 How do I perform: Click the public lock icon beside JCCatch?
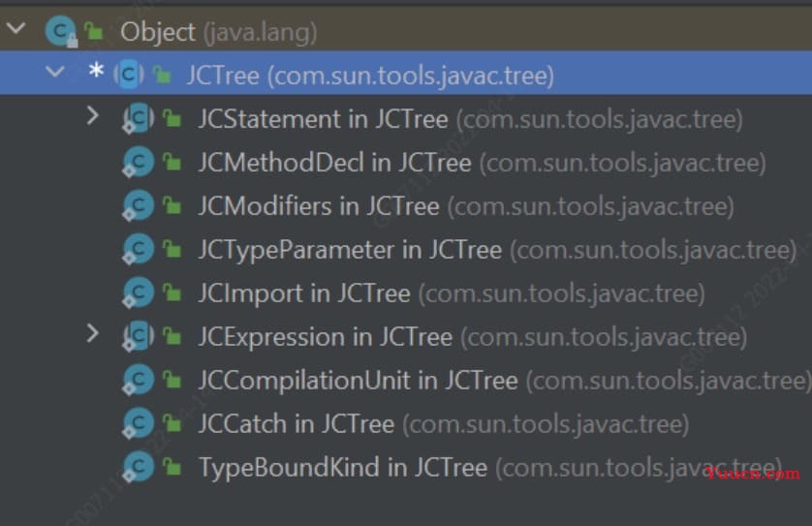point(172,423)
